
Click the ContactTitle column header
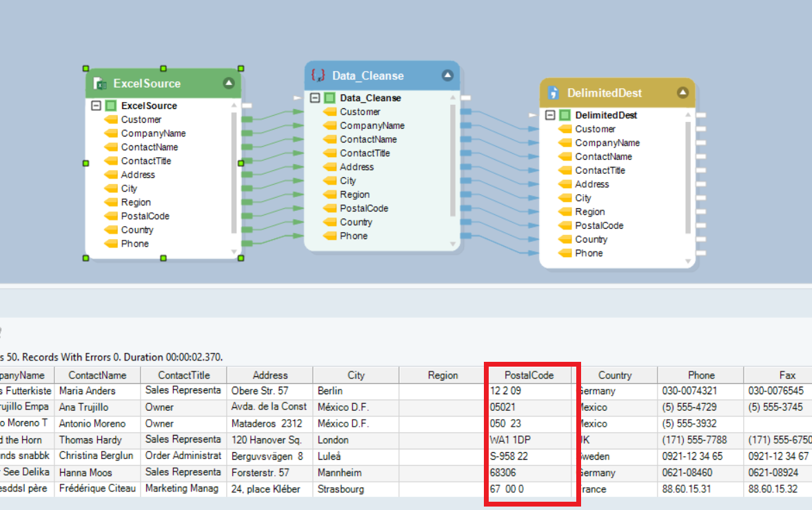click(184, 375)
